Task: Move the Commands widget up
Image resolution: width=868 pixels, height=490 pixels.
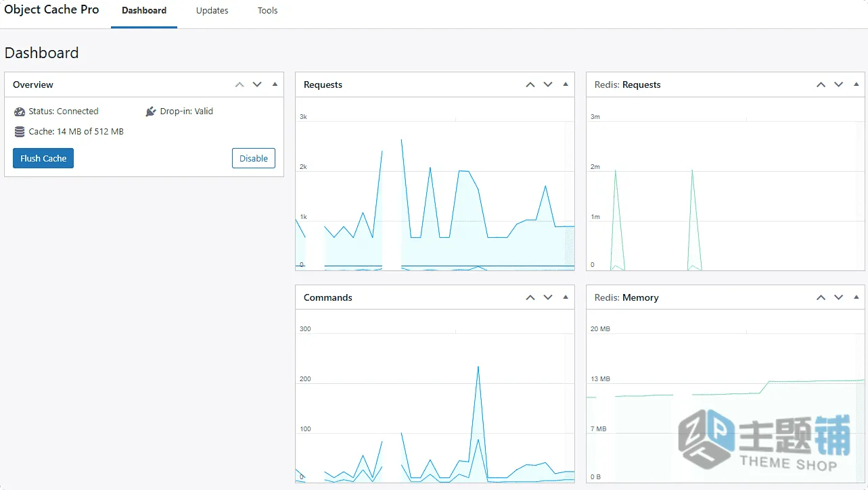Action: coord(530,297)
